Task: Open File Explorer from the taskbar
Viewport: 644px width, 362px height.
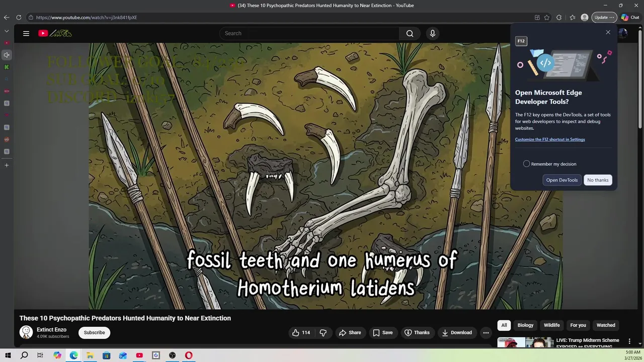Action: coord(90,355)
